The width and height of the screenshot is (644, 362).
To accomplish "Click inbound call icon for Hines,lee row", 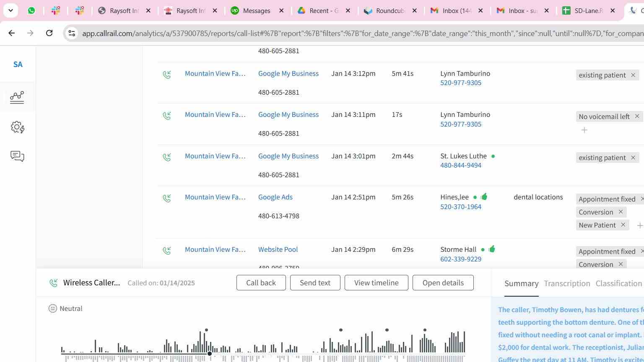I will click(x=167, y=198).
